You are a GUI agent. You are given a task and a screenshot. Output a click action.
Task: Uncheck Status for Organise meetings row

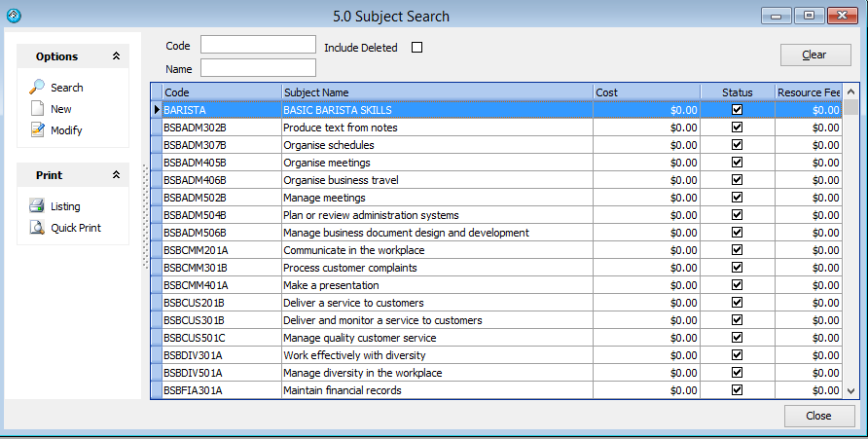(737, 163)
